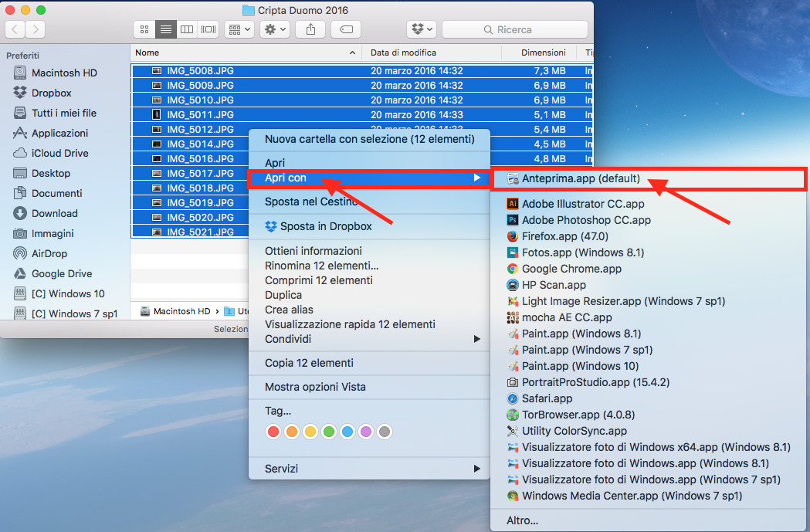Viewport: 810px width, 532px height.
Task: Click the Ricerca search field
Action: pyautogui.click(x=515, y=29)
